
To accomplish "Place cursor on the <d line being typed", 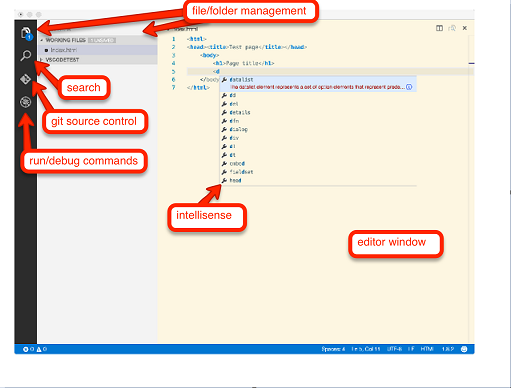I will 216,71.
